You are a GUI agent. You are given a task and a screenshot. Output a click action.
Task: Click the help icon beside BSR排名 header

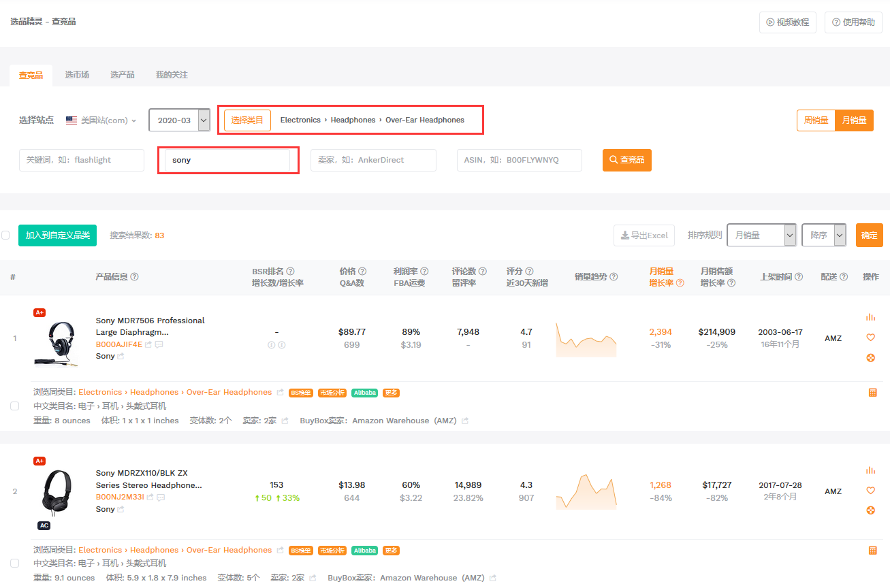[x=290, y=271]
